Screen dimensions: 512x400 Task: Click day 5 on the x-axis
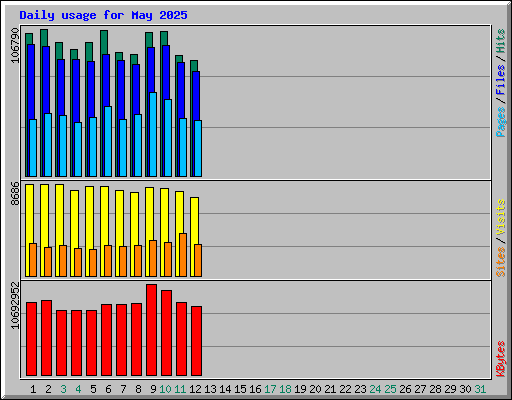[93, 389]
